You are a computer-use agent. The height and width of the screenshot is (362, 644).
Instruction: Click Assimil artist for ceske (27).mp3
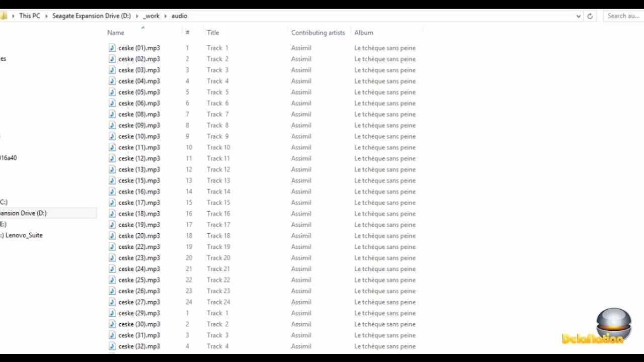[x=301, y=302]
